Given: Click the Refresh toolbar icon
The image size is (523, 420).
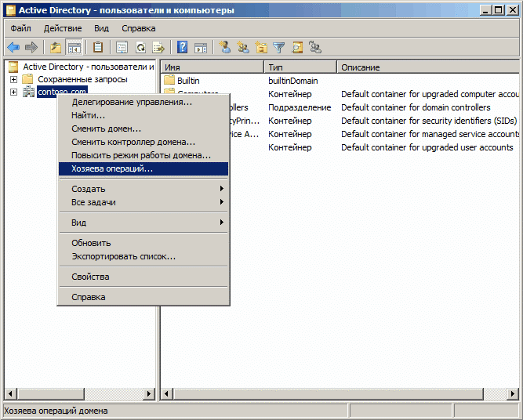Looking at the screenshot, I should [140, 47].
